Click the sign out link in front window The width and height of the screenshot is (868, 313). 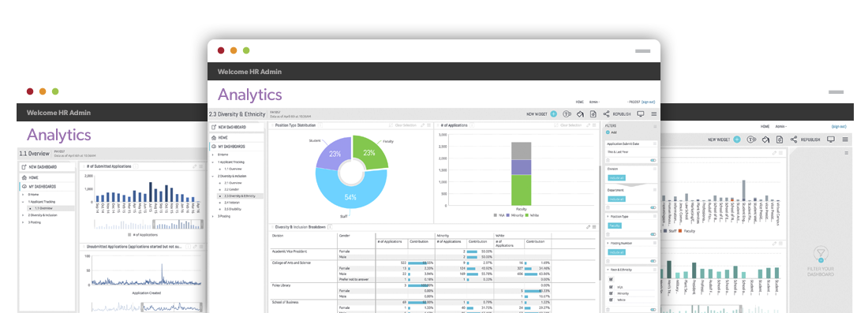click(649, 102)
